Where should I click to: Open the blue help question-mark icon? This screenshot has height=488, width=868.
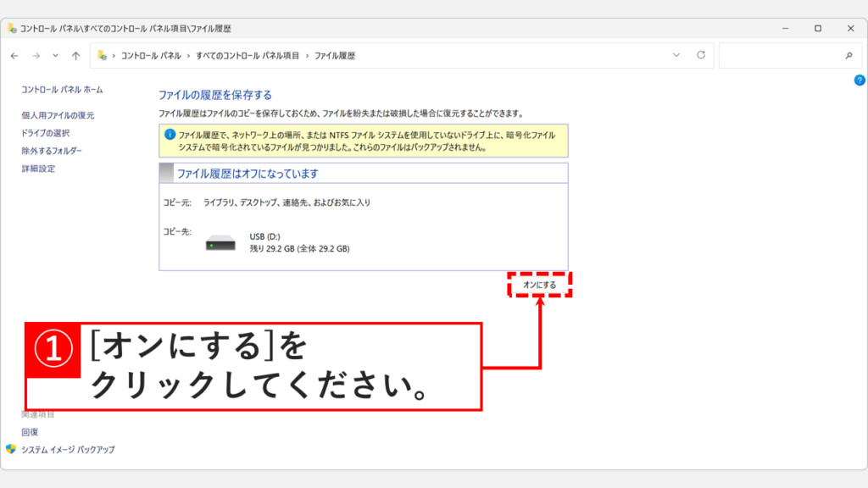860,80
